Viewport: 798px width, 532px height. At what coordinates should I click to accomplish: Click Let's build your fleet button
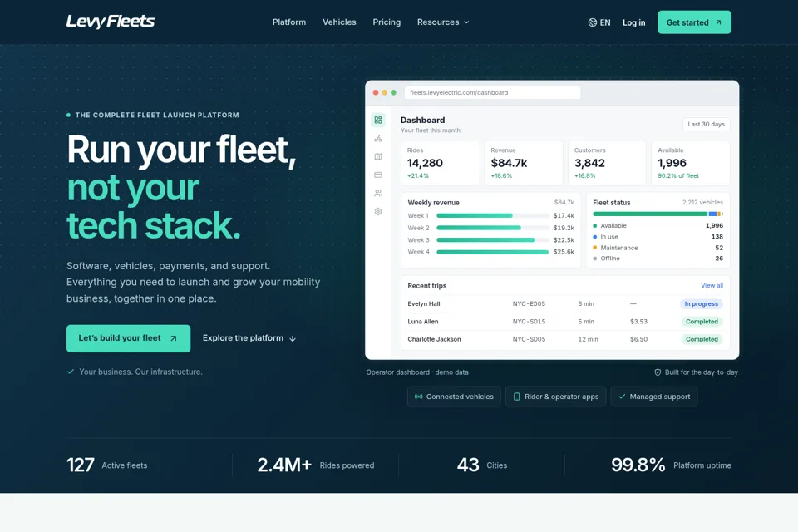point(128,338)
